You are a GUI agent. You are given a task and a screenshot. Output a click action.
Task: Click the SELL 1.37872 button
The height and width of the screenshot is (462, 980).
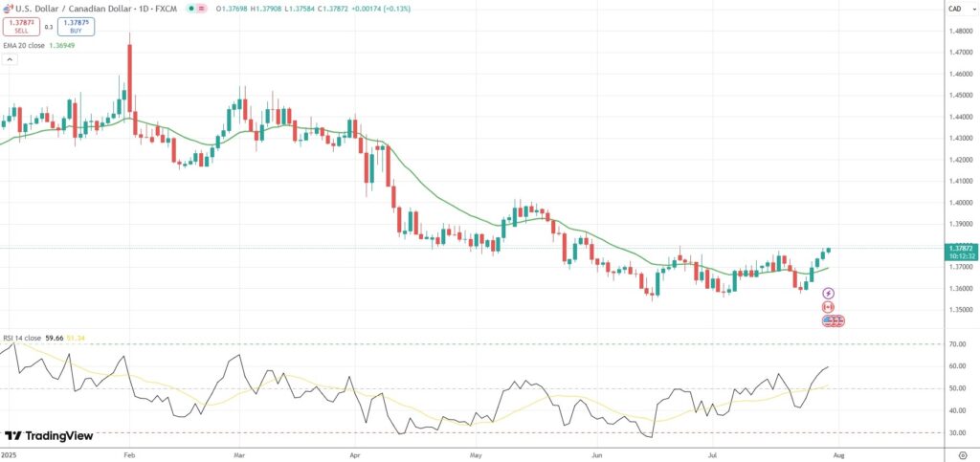22,27
